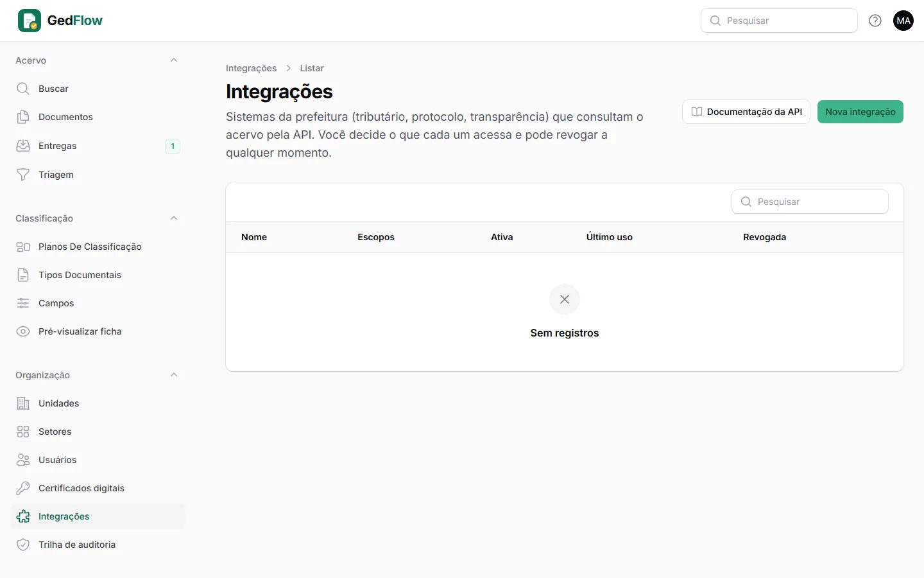Focus the table Pesquisar search field
This screenshot has width=924, height=578.
(810, 202)
